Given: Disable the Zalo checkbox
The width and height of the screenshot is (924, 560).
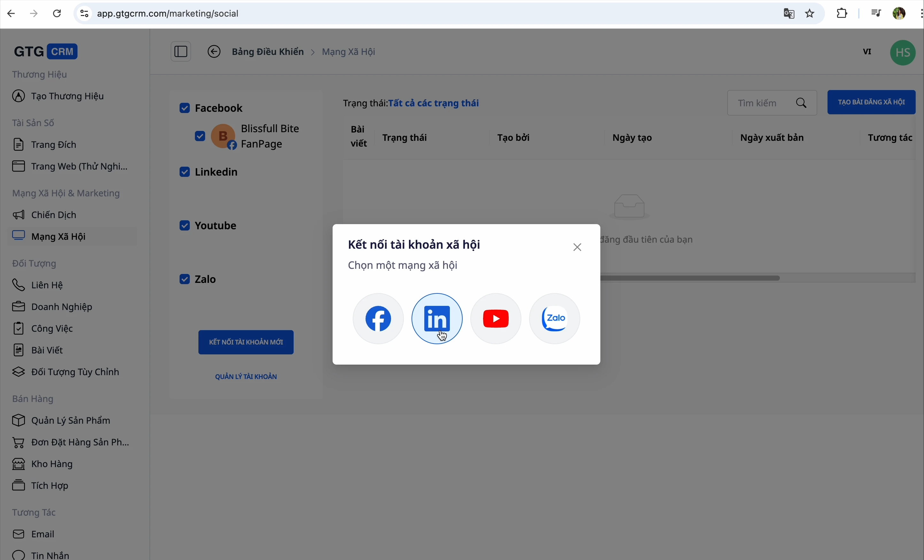Looking at the screenshot, I should tap(184, 279).
